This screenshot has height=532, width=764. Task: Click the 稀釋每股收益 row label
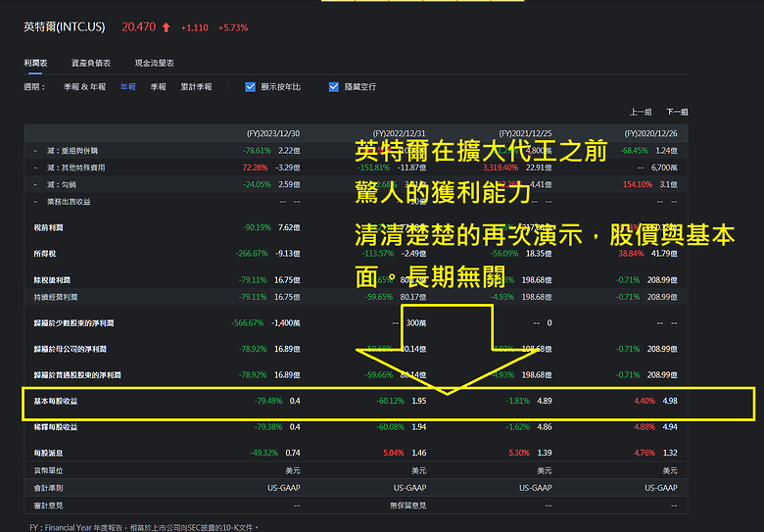pyautogui.click(x=56, y=427)
